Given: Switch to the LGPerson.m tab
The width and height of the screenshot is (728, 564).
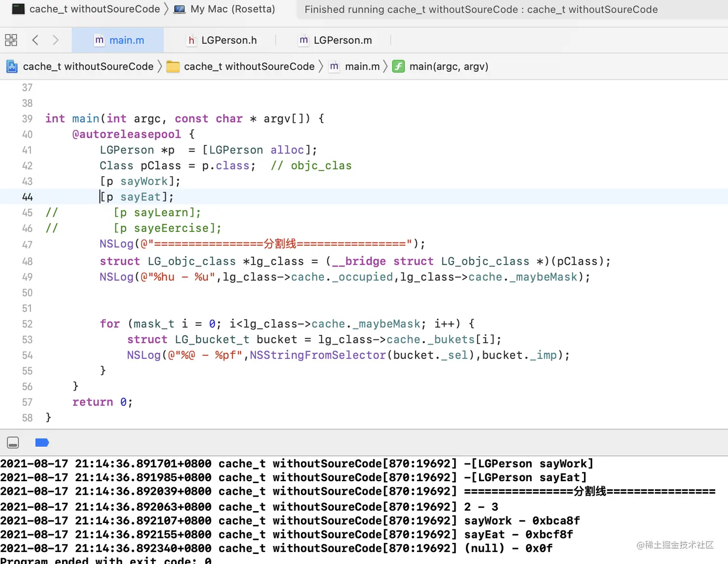Looking at the screenshot, I should (x=335, y=40).
